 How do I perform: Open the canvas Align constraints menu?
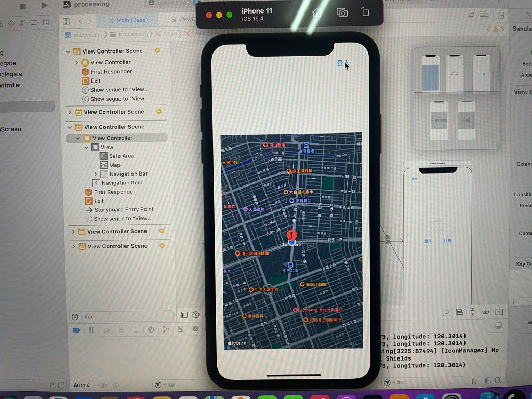click(459, 312)
